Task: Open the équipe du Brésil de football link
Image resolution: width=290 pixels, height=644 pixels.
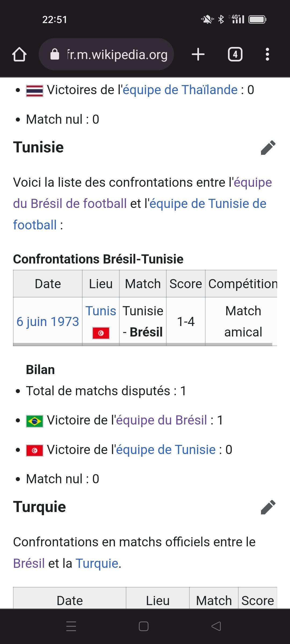Action: 70,204
